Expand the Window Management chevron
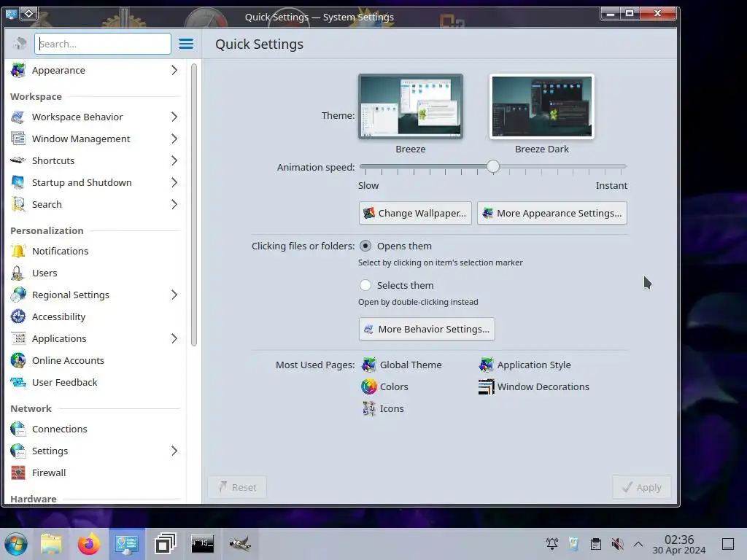The width and height of the screenshot is (747, 560). 174,139
